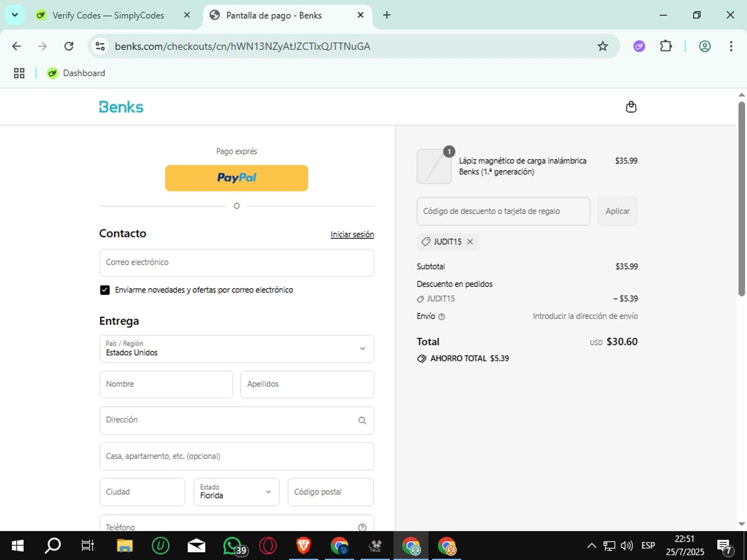Open the tab search dropdown arrow

click(x=15, y=15)
